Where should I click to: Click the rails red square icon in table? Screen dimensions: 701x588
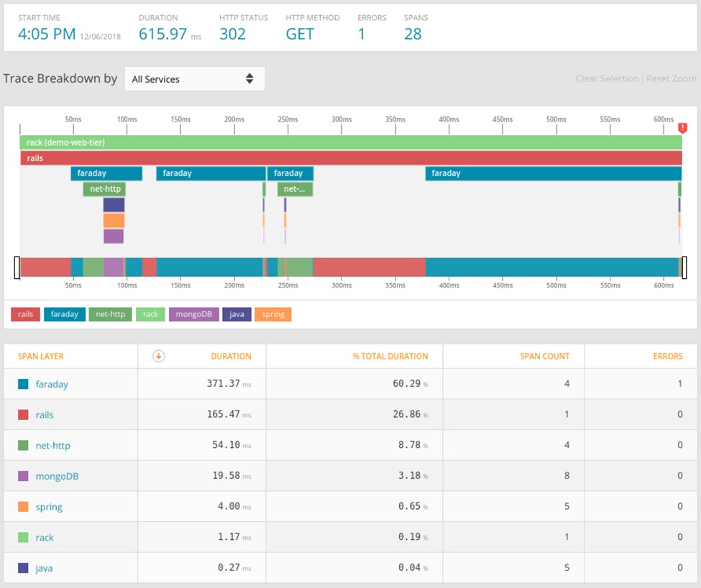[23, 415]
